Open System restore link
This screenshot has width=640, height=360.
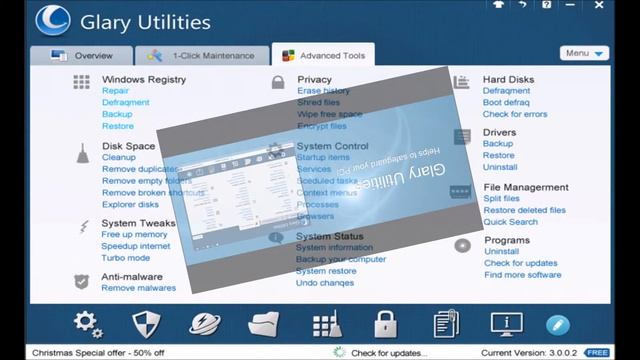[x=326, y=271]
